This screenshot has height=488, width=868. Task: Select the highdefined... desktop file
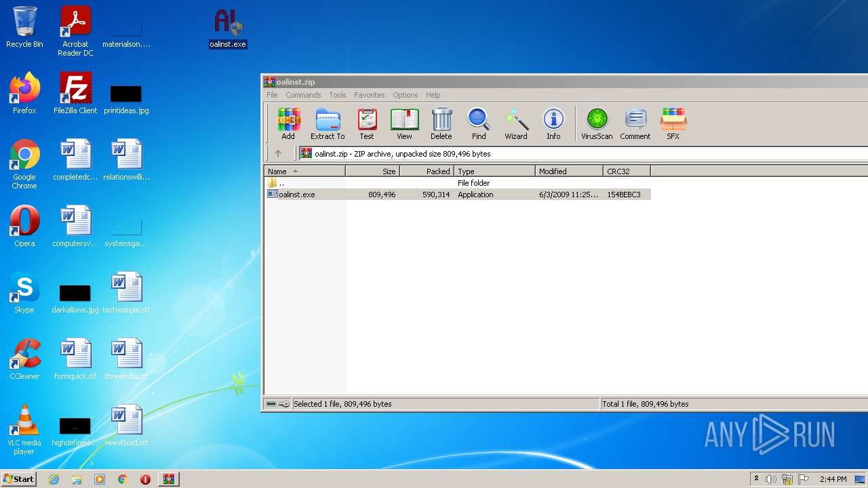[75, 431]
